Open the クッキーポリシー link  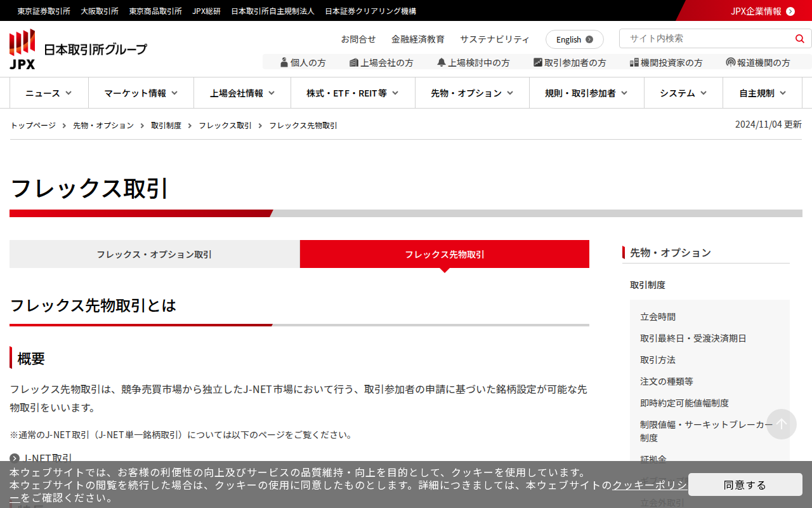click(650, 485)
